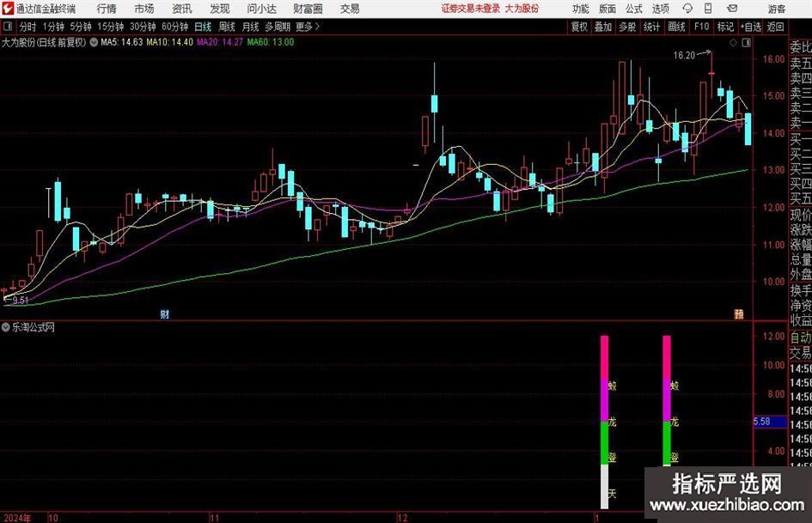Screen dimensions: 812x523
Task: Toggle the right panel icon above chart
Action: (x=746, y=43)
